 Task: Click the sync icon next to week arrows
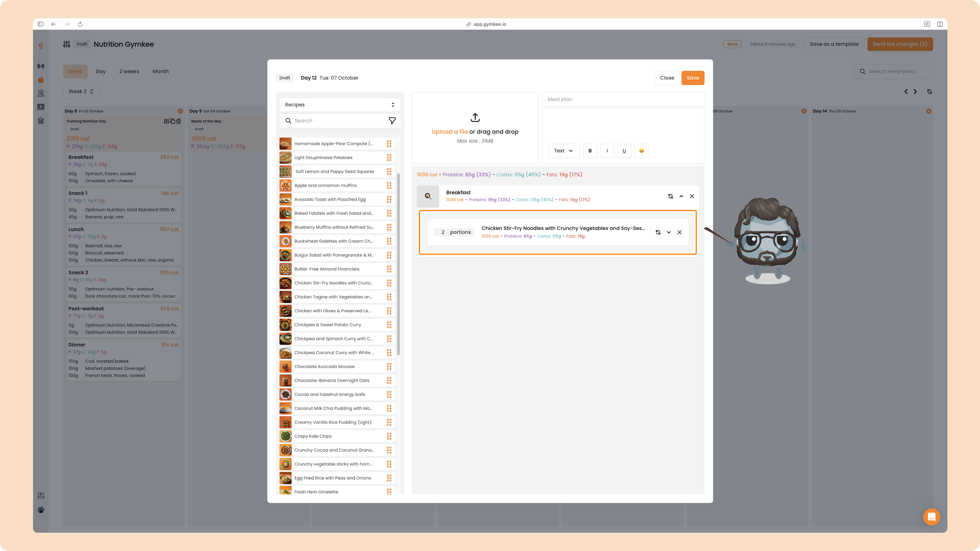coord(929,92)
